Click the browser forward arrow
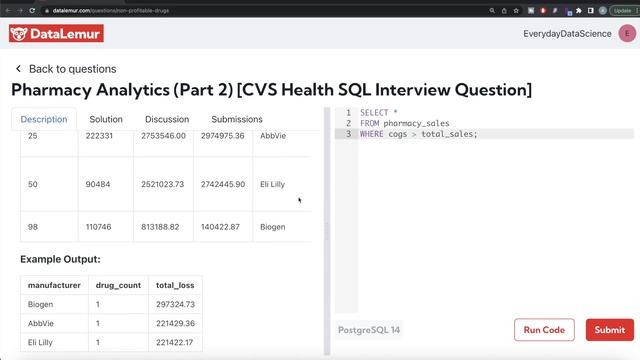This screenshot has width=640, height=360. (x=20, y=11)
